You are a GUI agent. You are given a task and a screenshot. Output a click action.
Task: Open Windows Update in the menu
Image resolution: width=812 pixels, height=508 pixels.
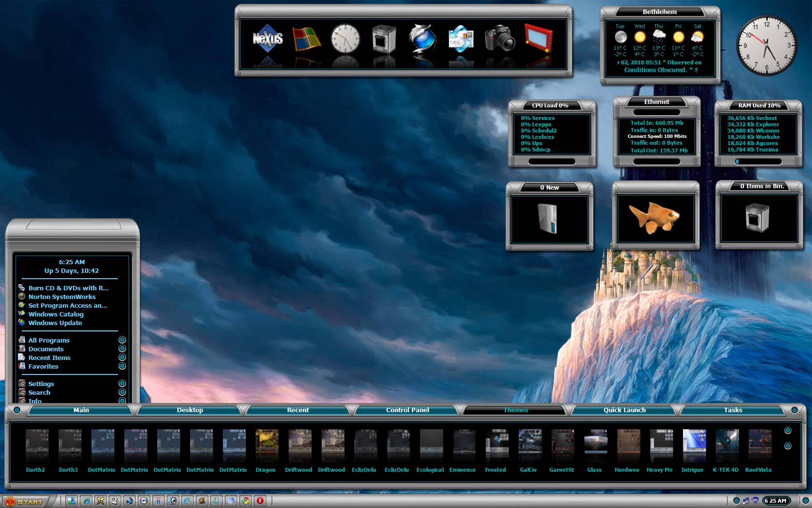(x=50, y=323)
